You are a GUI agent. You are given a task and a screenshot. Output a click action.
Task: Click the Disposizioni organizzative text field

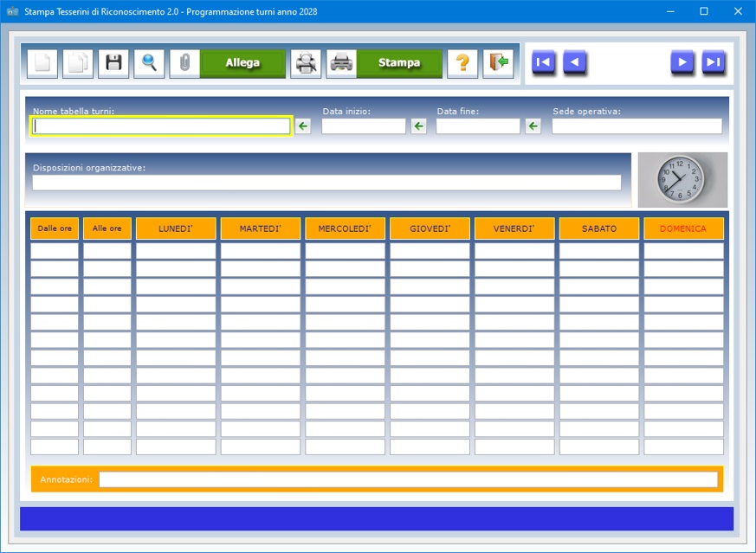coord(326,183)
